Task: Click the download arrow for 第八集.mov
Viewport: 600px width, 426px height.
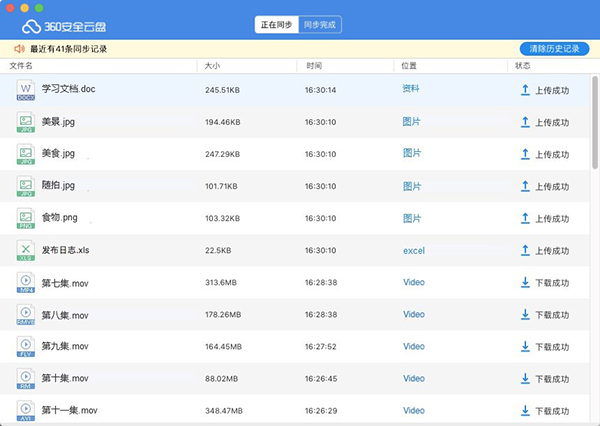Action: [525, 315]
